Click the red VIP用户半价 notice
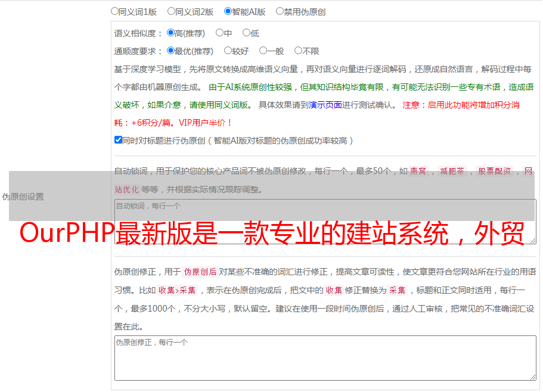This screenshot has width=543, height=392. point(205,123)
